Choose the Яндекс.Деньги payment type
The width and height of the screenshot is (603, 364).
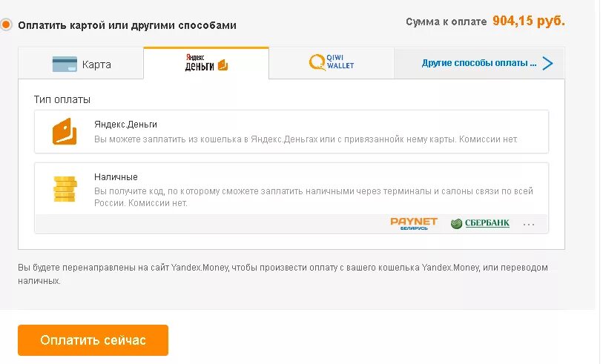[291, 132]
